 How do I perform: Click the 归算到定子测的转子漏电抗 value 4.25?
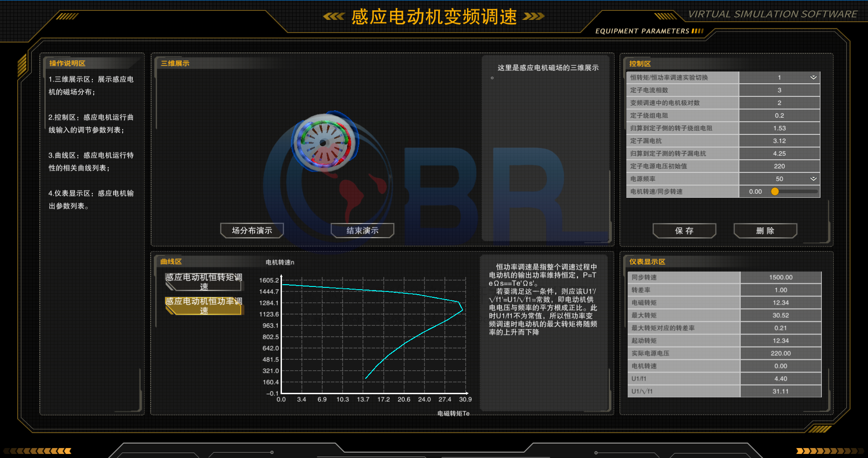point(779,153)
